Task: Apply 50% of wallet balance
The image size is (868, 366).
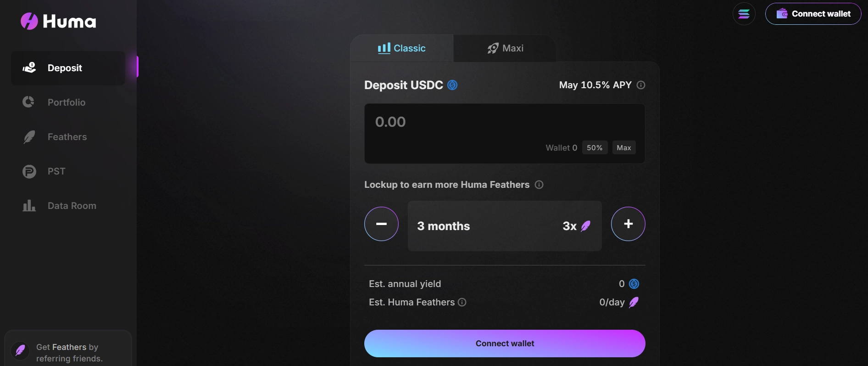Action: [x=595, y=147]
